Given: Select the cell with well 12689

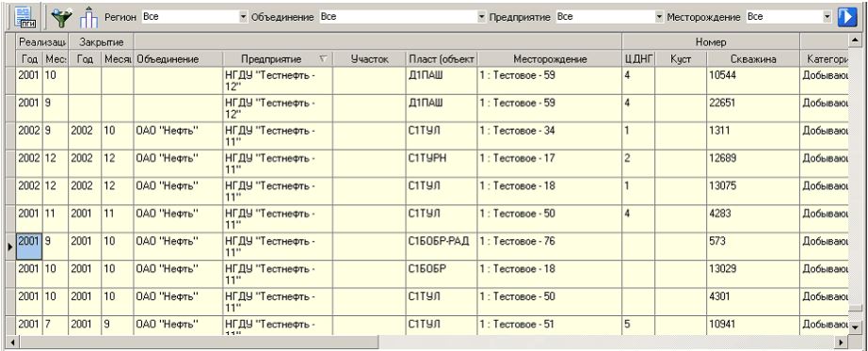Looking at the screenshot, I should point(752,164).
